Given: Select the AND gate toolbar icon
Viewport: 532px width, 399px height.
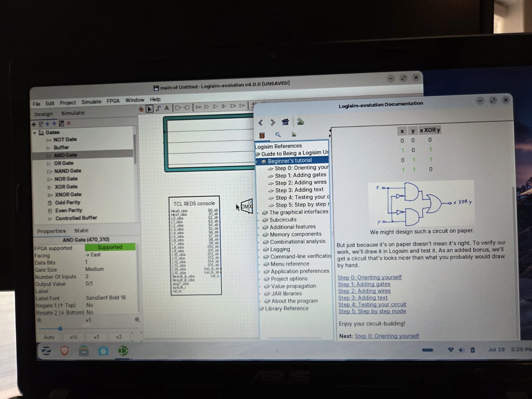Looking at the screenshot, I should tap(206, 107).
